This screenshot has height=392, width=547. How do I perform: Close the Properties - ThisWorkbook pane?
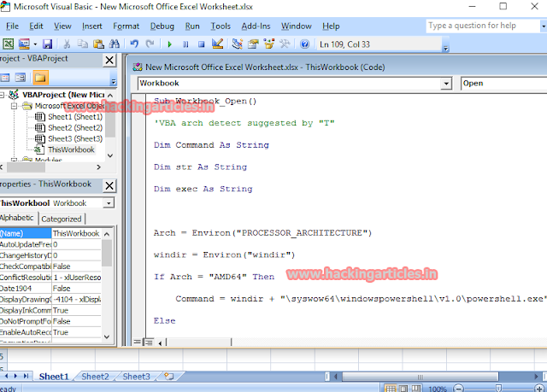(109, 185)
